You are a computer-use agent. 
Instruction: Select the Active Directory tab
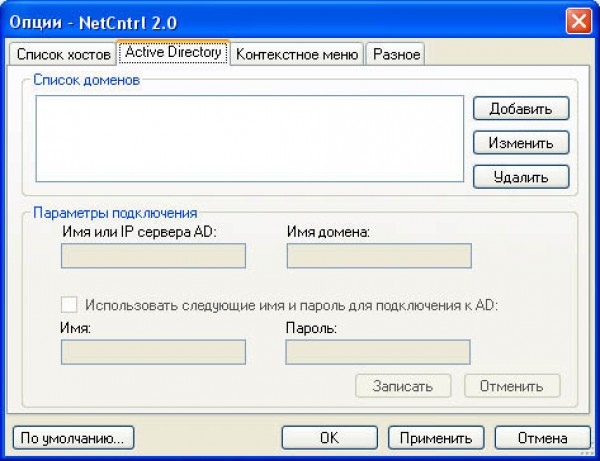pyautogui.click(x=173, y=53)
